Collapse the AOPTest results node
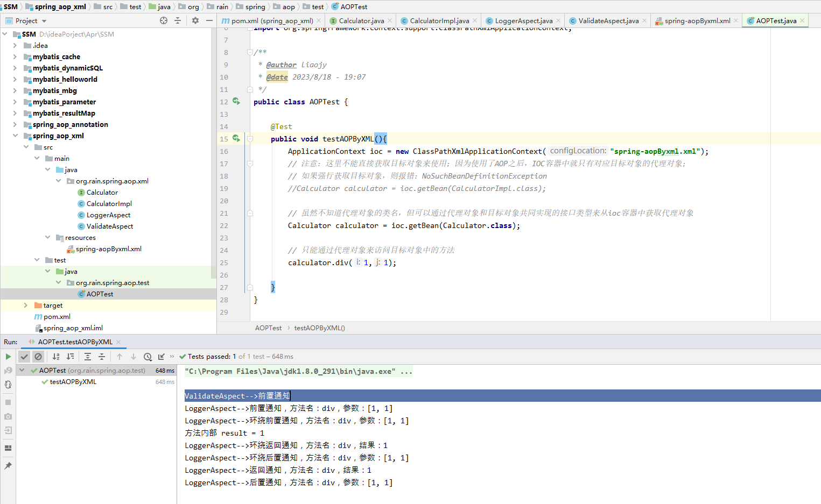The width and height of the screenshot is (821, 504). pos(22,370)
